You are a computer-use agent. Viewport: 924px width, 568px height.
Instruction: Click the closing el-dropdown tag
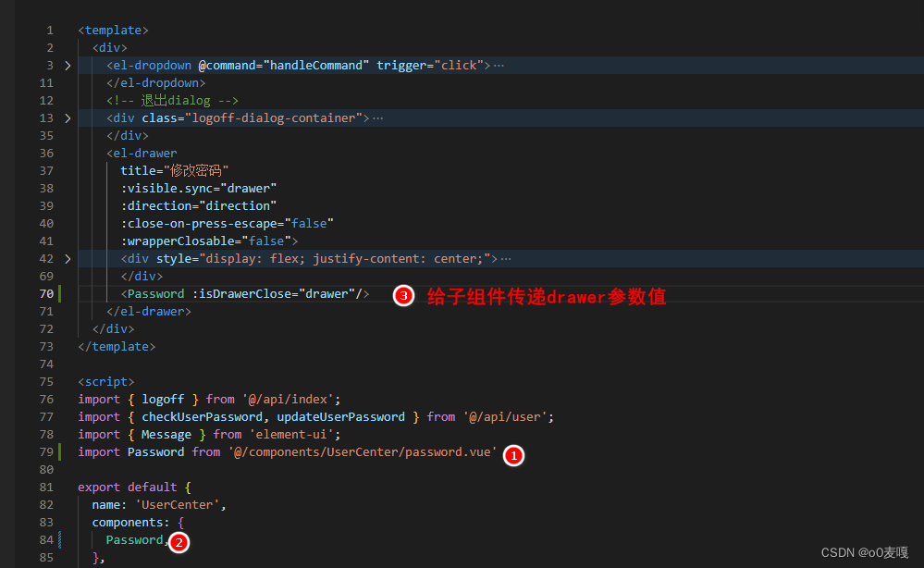point(155,83)
